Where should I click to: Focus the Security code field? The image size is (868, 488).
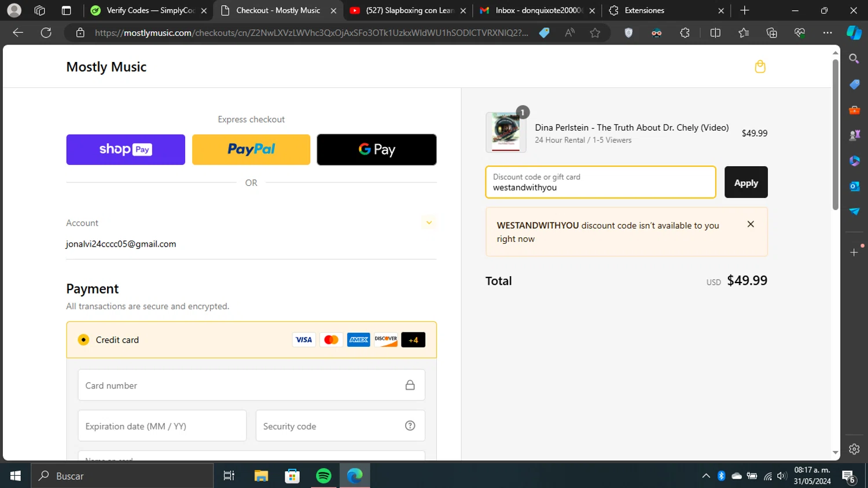click(340, 426)
